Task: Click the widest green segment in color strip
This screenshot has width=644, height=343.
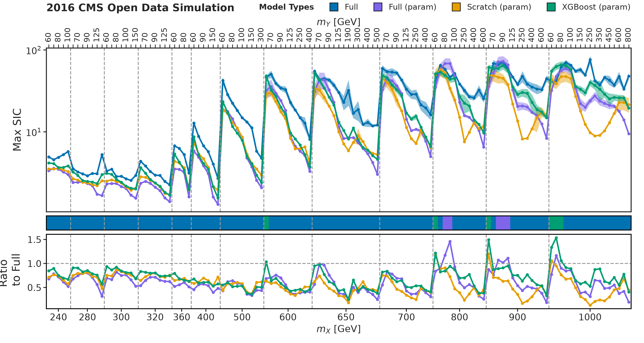Action: [x=556, y=223]
